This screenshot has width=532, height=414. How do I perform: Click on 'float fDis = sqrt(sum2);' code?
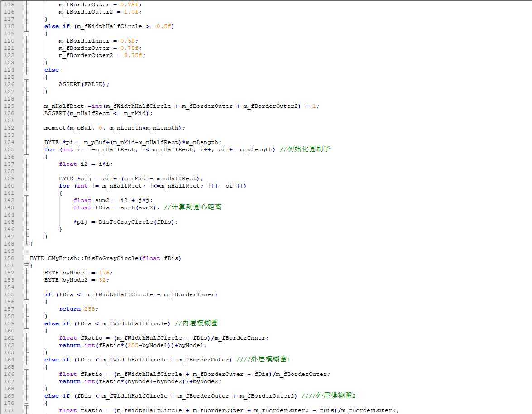coord(117,207)
